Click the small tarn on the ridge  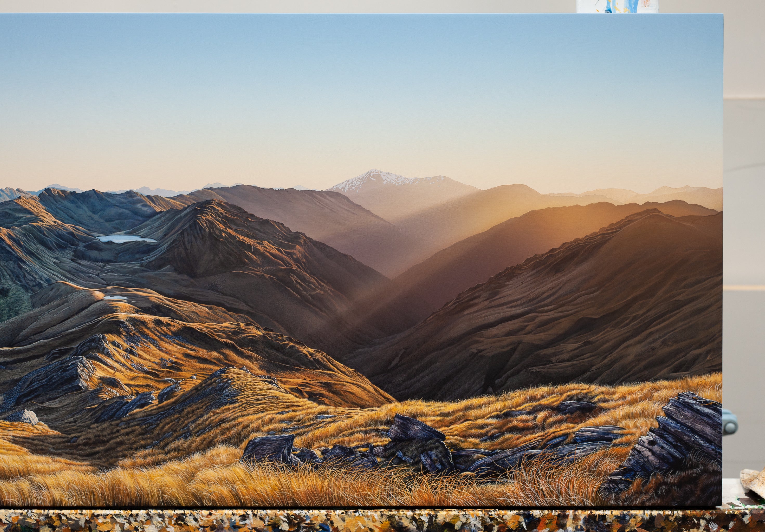115,298
